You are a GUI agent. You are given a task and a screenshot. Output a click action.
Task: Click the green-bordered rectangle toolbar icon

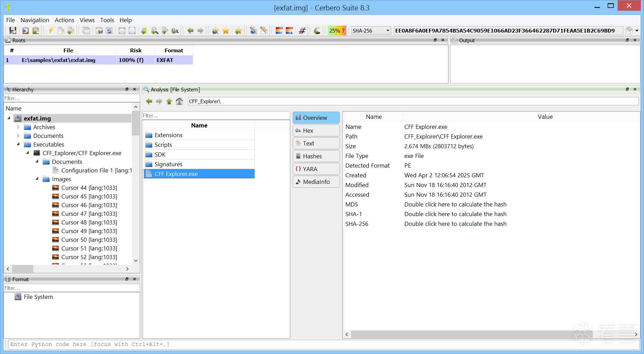pos(122,30)
